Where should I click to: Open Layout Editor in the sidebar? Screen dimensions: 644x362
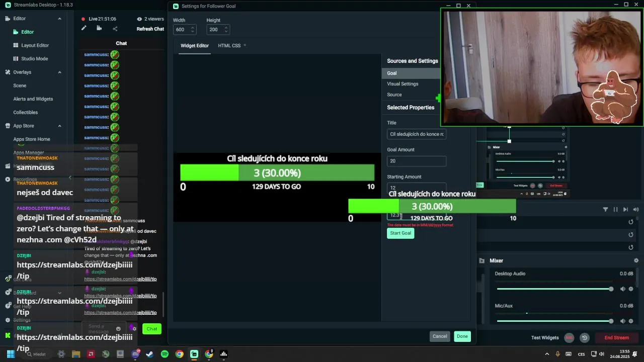(x=35, y=45)
